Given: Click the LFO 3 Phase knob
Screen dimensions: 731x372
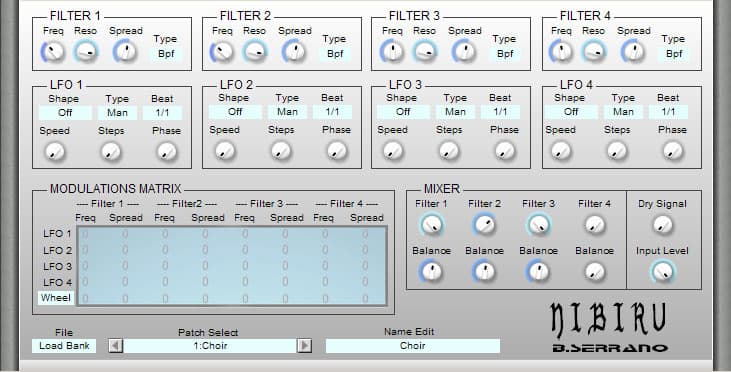Looking at the screenshot, I should click(x=504, y=151).
